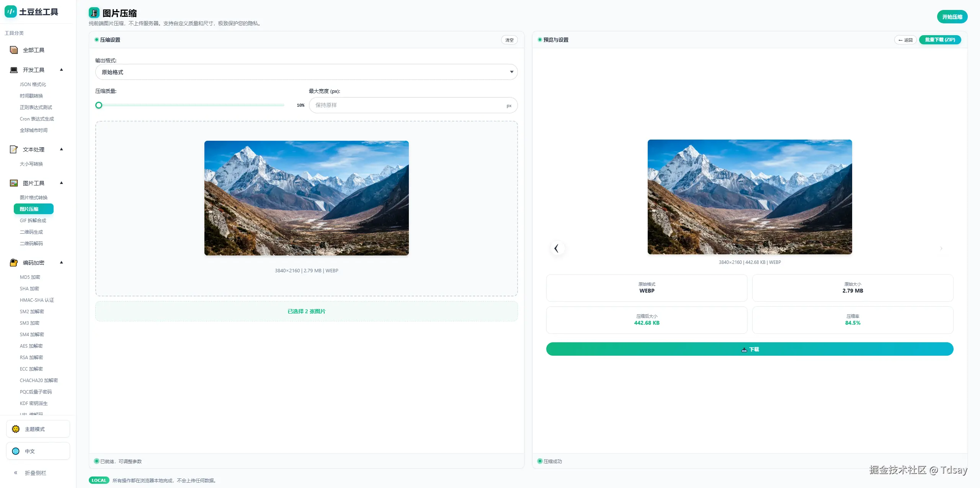Show previous image with left chevron
Image resolution: width=980 pixels, height=488 pixels.
pyautogui.click(x=557, y=248)
